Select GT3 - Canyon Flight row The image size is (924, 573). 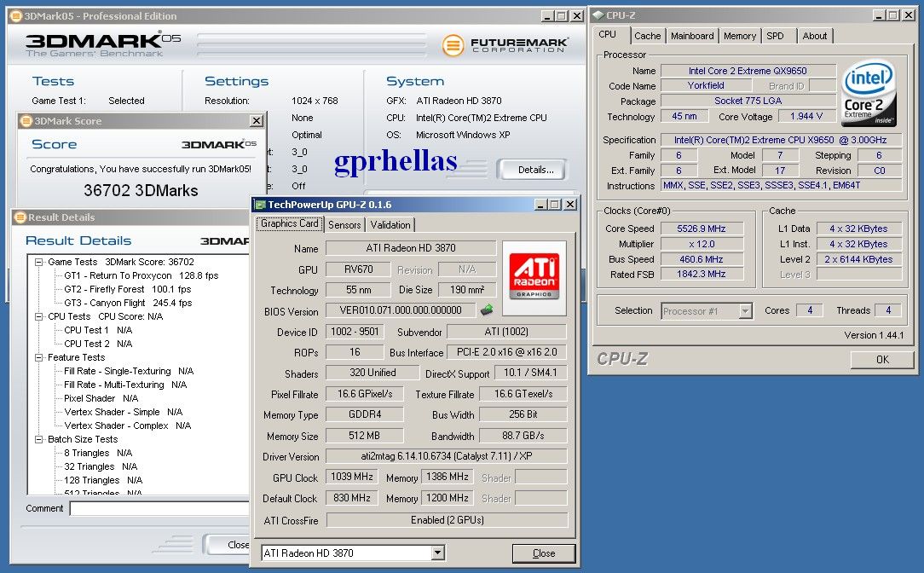(128, 303)
